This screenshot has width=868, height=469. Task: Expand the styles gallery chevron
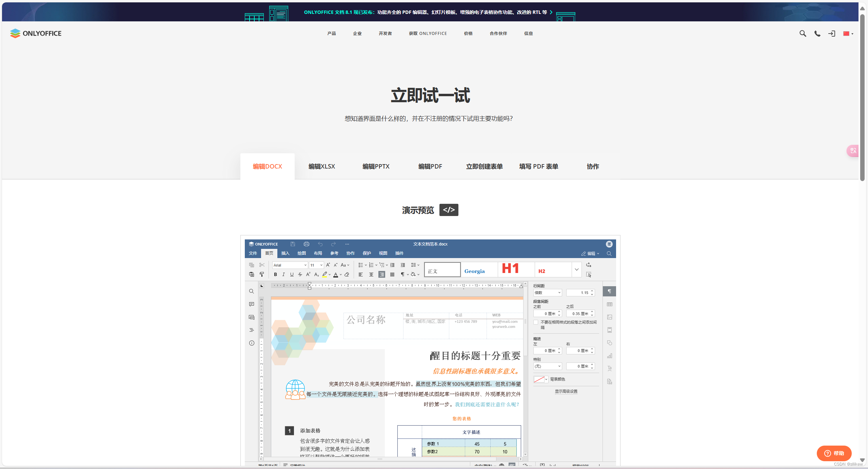tap(577, 270)
